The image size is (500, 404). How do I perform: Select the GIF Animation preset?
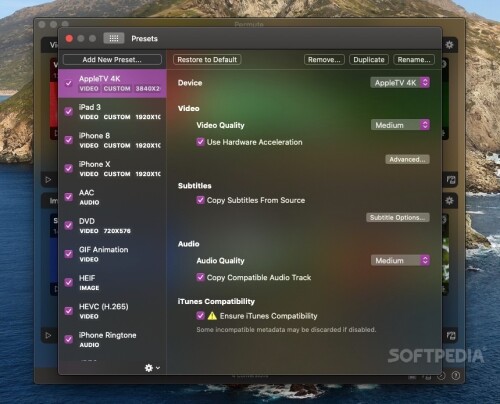[x=112, y=254]
